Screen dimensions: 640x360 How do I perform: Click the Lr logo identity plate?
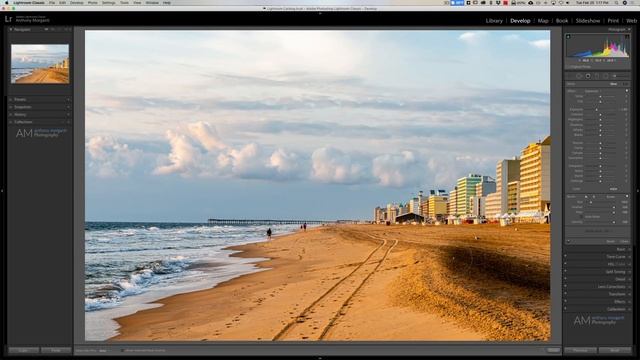8,19
